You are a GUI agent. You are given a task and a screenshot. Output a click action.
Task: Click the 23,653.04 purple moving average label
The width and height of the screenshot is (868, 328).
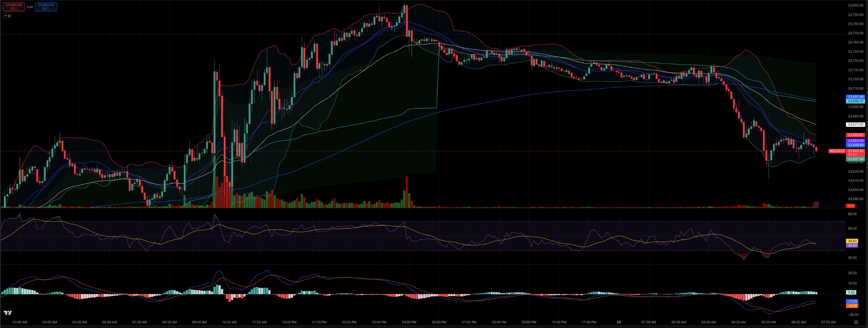(855, 140)
